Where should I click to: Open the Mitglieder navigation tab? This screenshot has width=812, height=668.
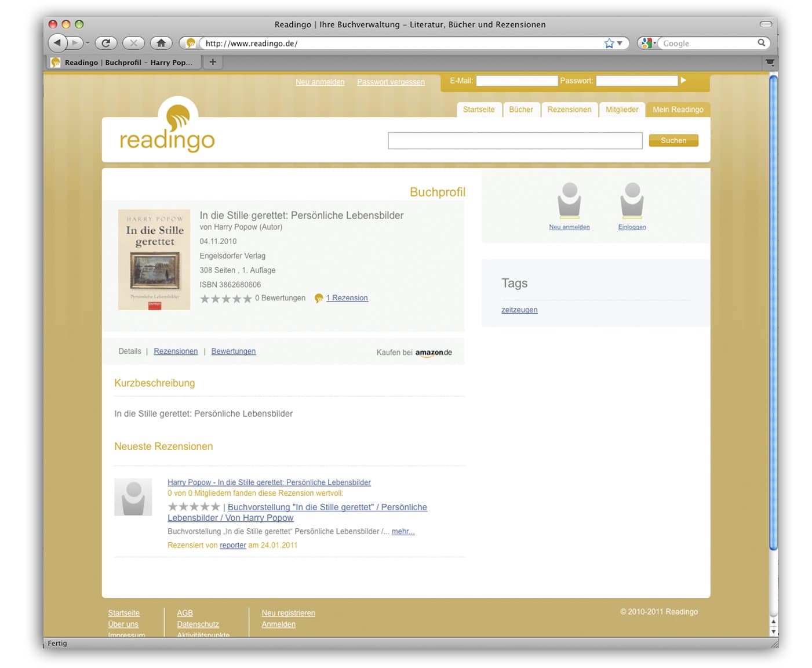pyautogui.click(x=622, y=110)
